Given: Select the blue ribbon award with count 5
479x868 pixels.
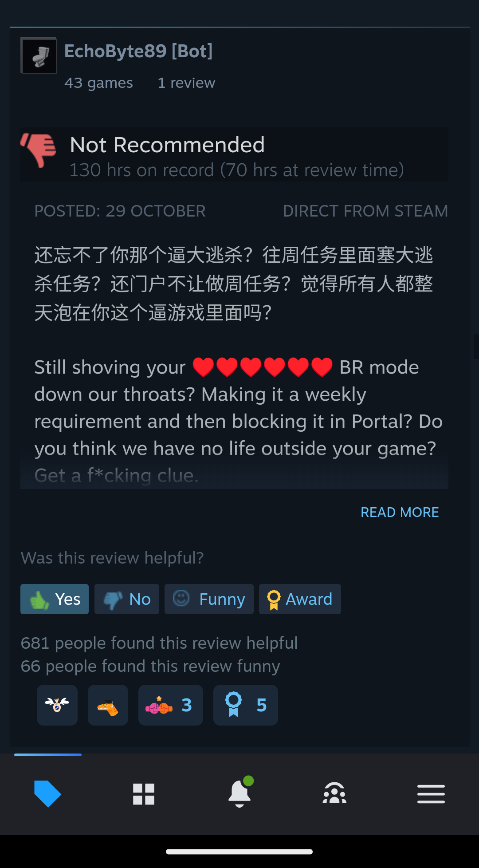Looking at the screenshot, I should click(246, 705).
